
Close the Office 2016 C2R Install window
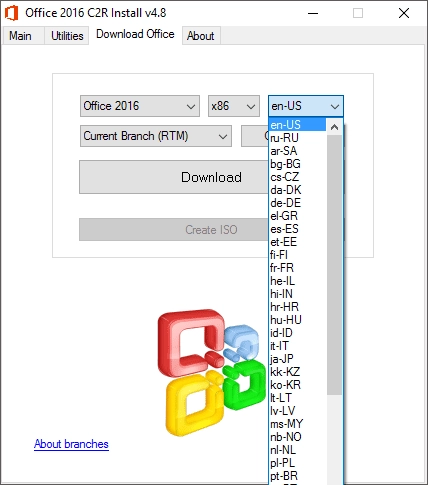(404, 13)
